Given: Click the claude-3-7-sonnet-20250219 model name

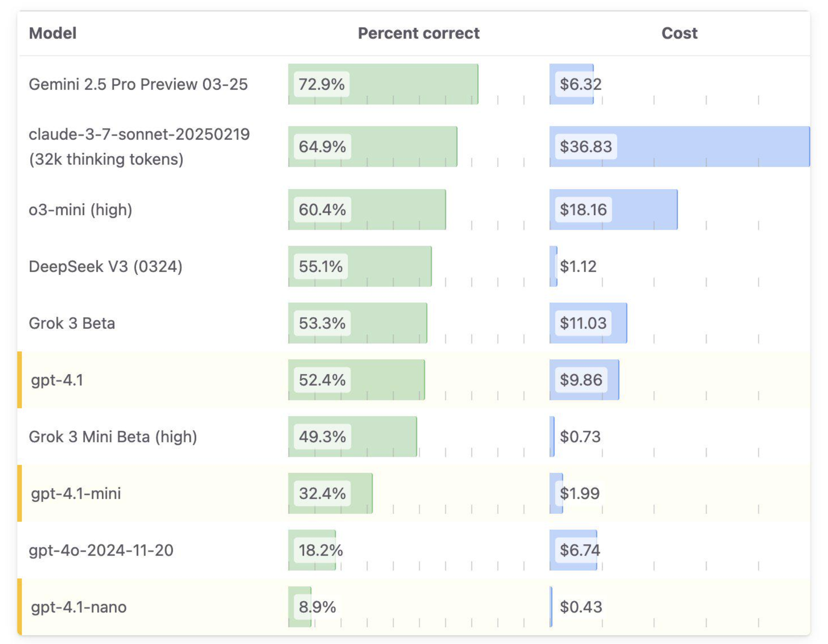Looking at the screenshot, I should click(139, 134).
